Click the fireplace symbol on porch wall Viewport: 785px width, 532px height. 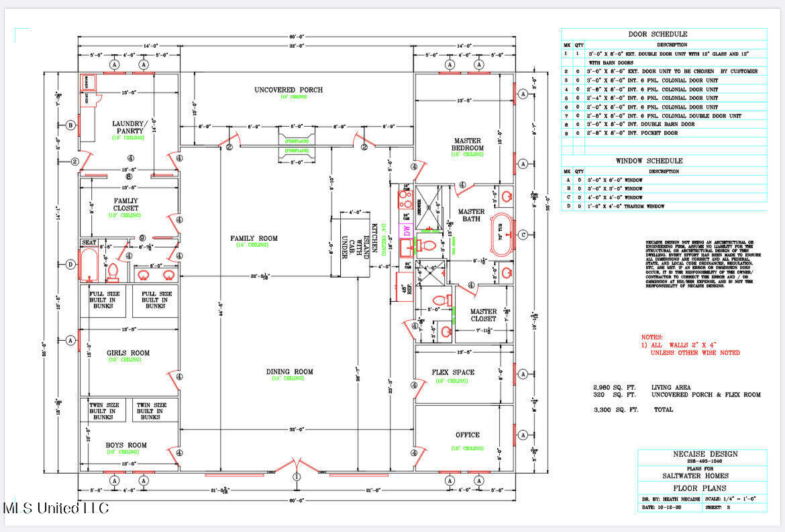[297, 146]
